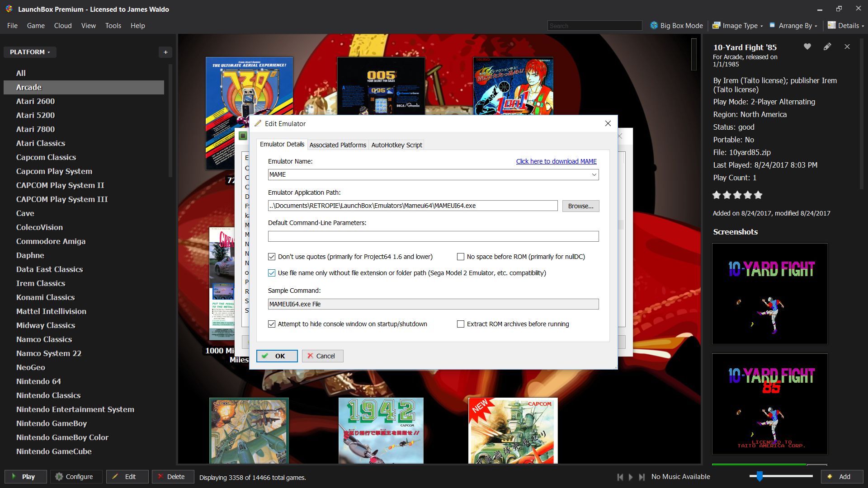
Task: Rate the game with the fifth star
Action: point(758,195)
